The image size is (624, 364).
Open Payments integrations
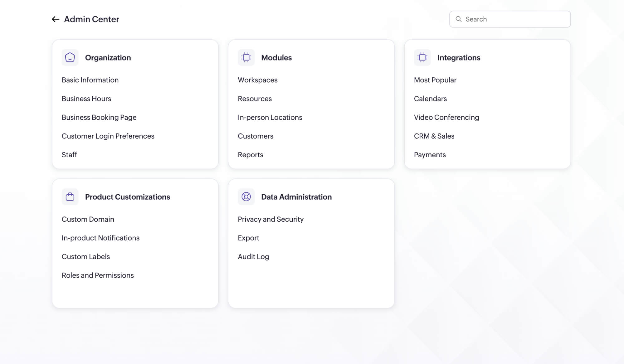[x=430, y=155]
